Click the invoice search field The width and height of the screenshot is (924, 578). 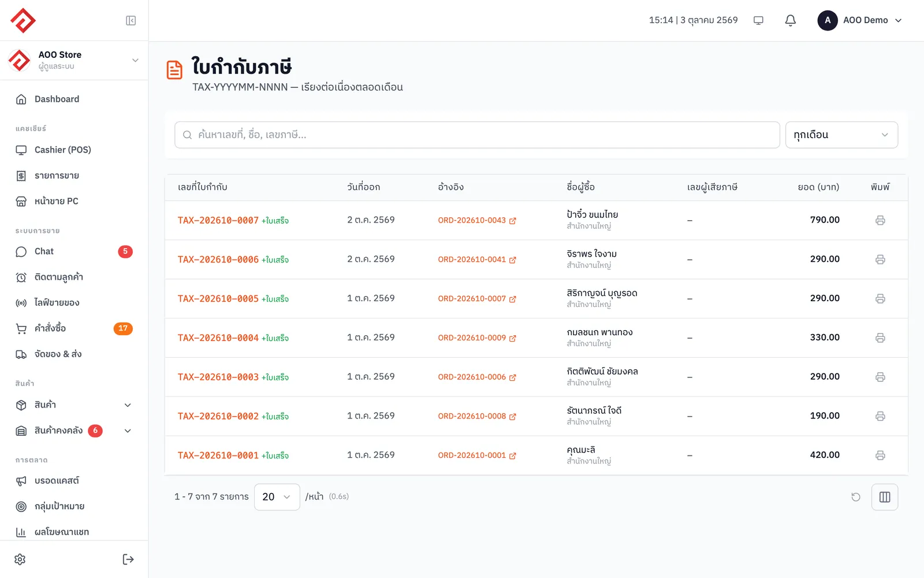pyautogui.click(x=477, y=135)
